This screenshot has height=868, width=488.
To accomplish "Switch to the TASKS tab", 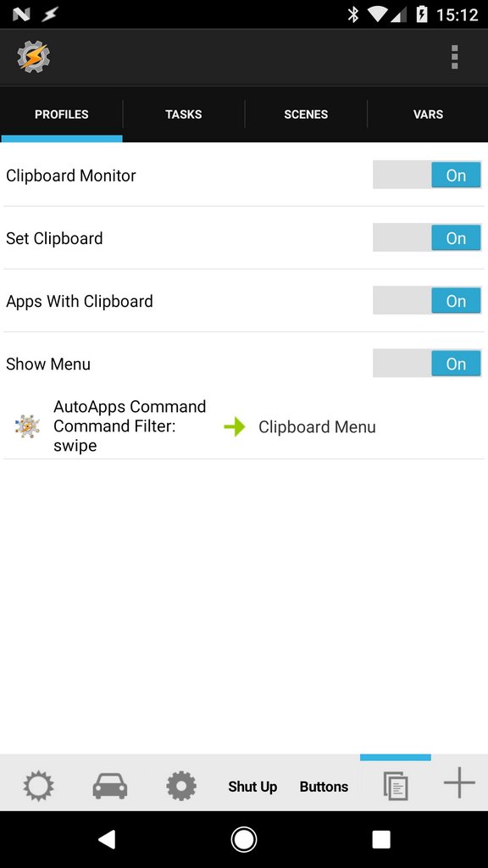I will pyautogui.click(x=183, y=114).
